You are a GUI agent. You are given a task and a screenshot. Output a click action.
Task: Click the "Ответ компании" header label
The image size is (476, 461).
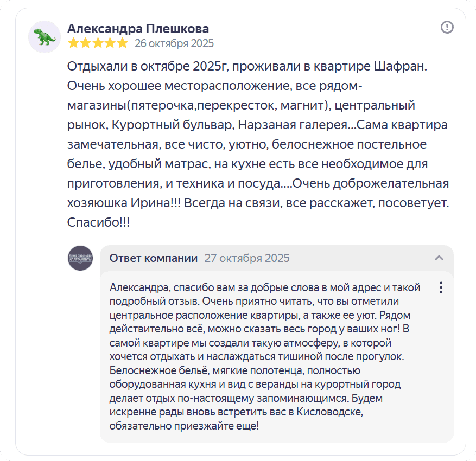(154, 258)
